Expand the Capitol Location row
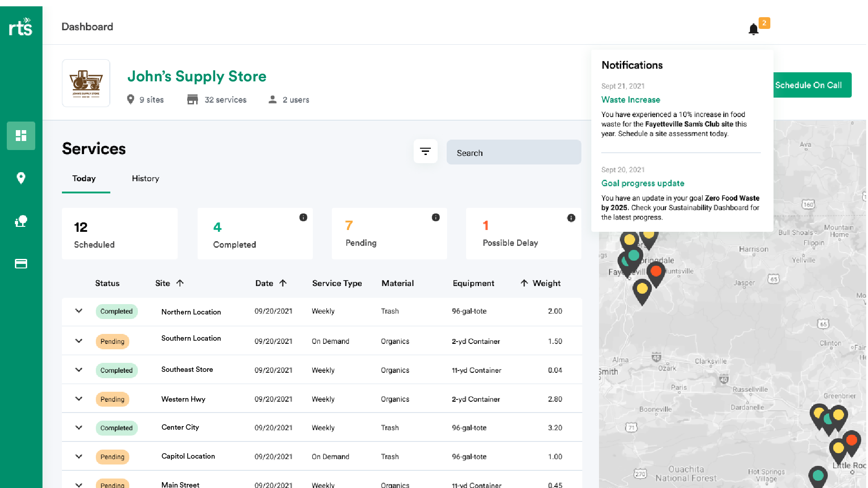The height and width of the screenshot is (488, 868). [x=79, y=456]
